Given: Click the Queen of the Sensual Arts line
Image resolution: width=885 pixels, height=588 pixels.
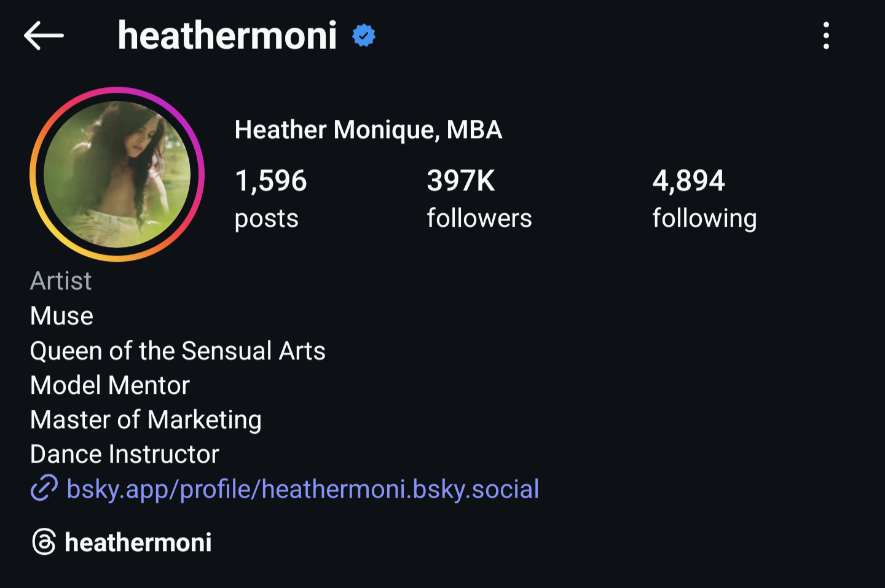Looking at the screenshot, I should (178, 351).
